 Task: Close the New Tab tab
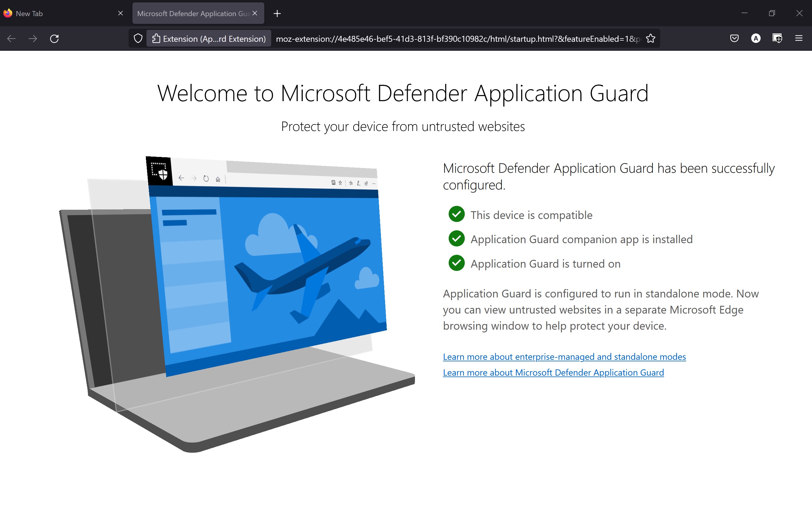tap(121, 13)
